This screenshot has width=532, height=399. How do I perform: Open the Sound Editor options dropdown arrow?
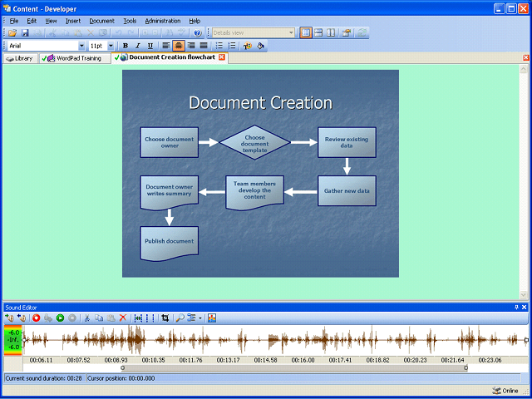pyautogui.click(x=200, y=318)
